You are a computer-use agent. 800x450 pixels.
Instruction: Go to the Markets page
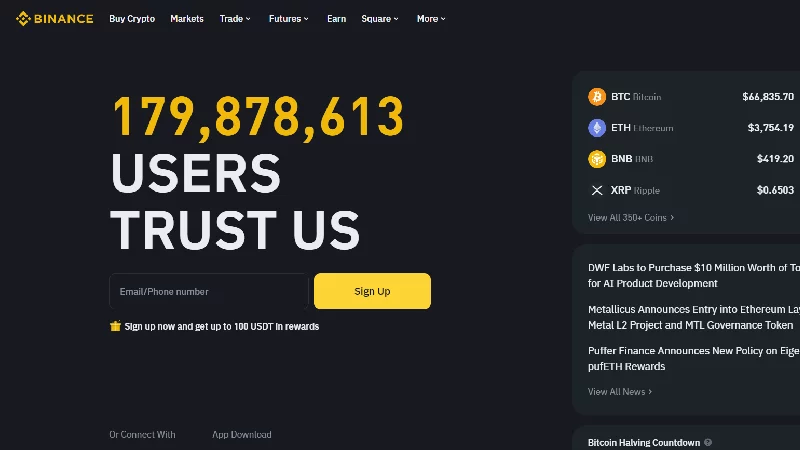coord(187,19)
